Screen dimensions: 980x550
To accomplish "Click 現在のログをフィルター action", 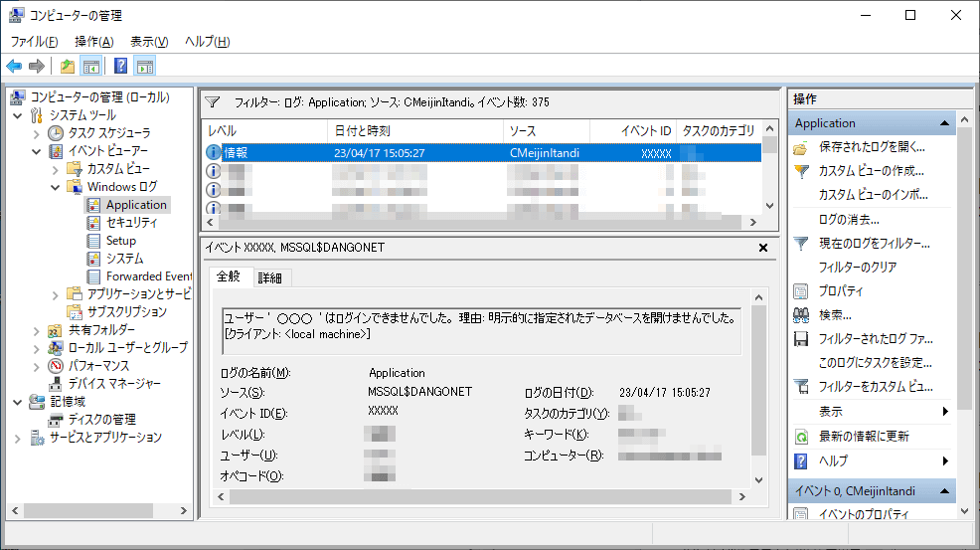I will click(874, 244).
